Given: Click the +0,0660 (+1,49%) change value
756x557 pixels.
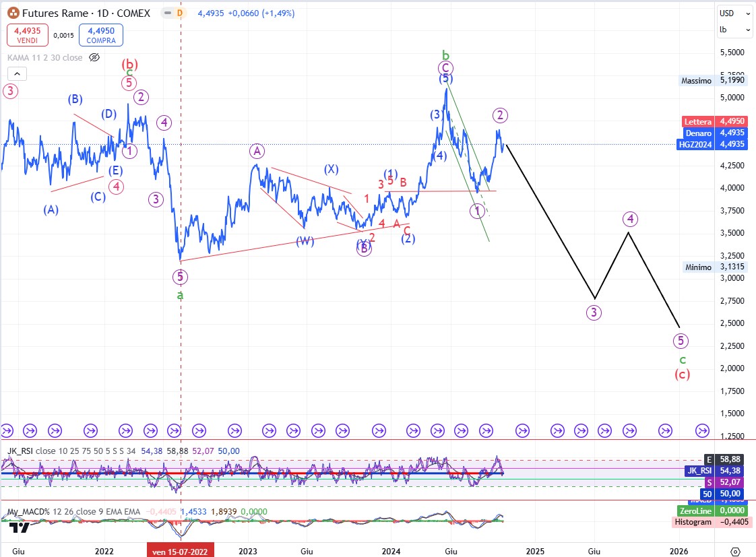Looking at the screenshot, I should click(261, 13).
